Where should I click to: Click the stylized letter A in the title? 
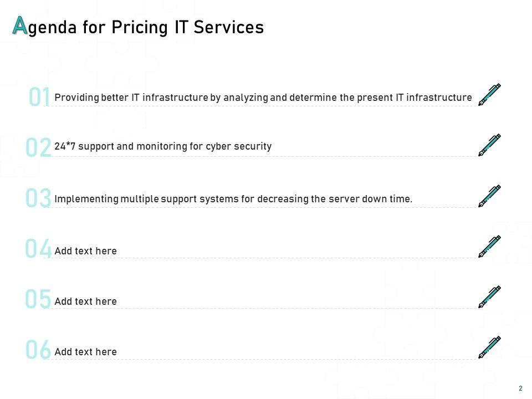pos(20,25)
